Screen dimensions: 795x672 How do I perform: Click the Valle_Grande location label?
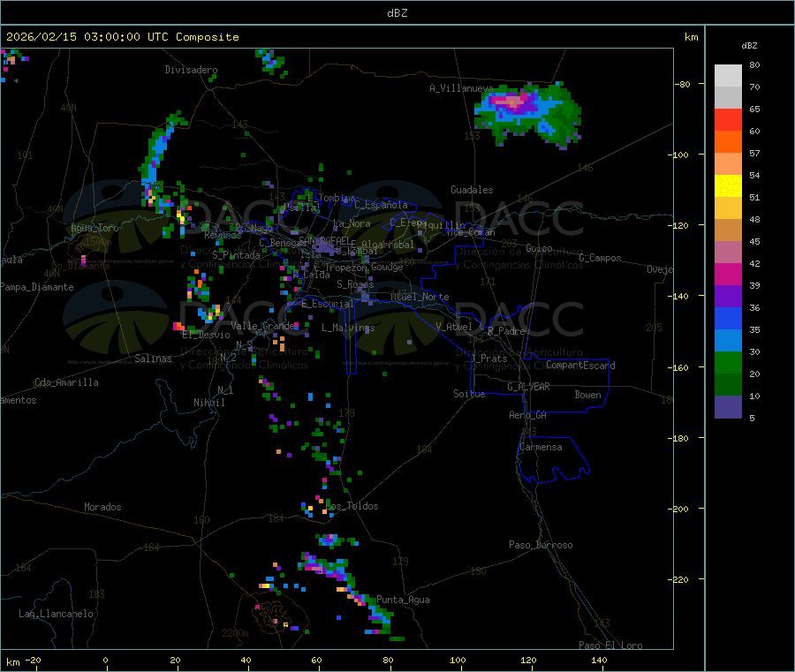pyautogui.click(x=262, y=325)
